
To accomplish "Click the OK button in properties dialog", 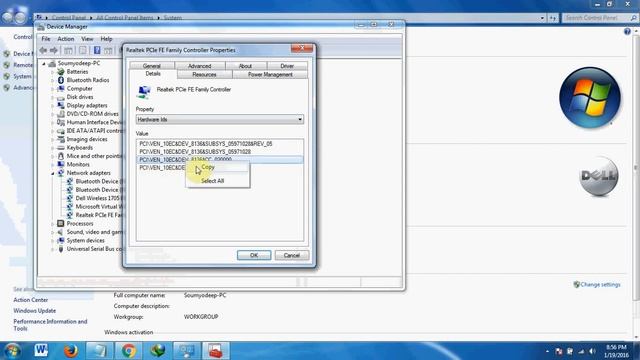I will (254, 255).
